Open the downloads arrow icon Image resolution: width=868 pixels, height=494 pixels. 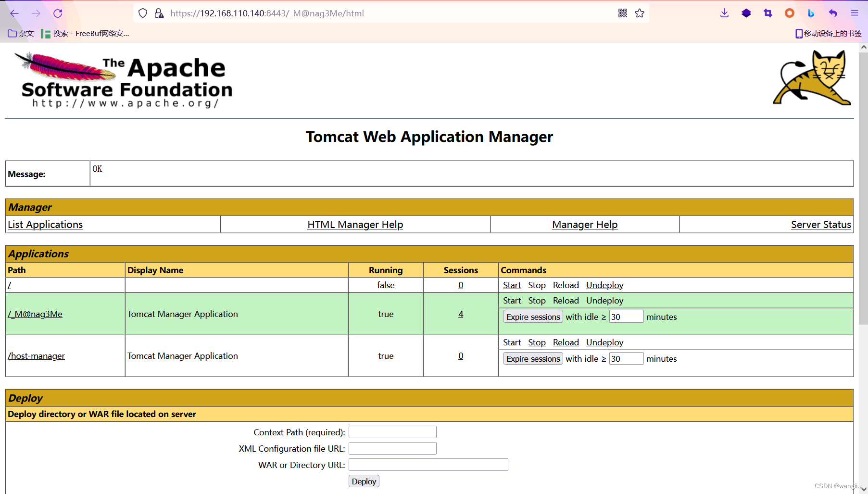pyautogui.click(x=725, y=13)
